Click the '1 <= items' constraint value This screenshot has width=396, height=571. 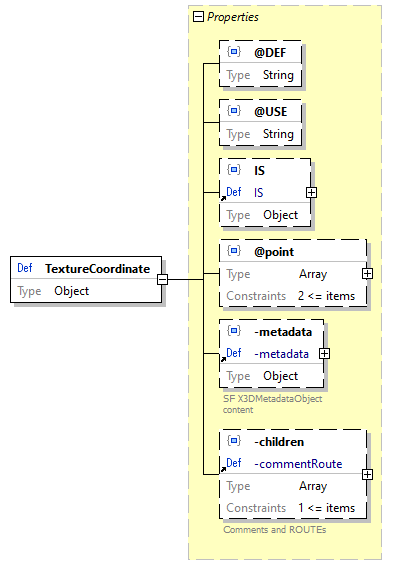[326, 508]
